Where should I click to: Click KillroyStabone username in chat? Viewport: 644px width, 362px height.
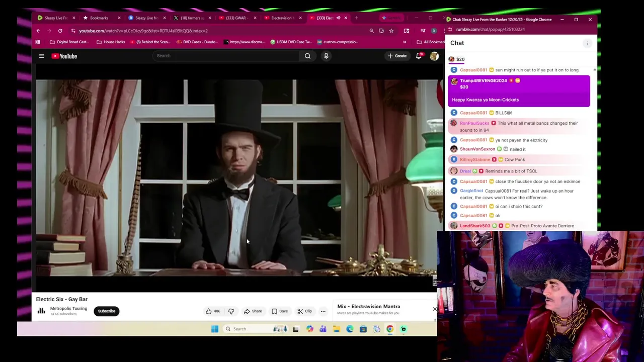(474, 159)
